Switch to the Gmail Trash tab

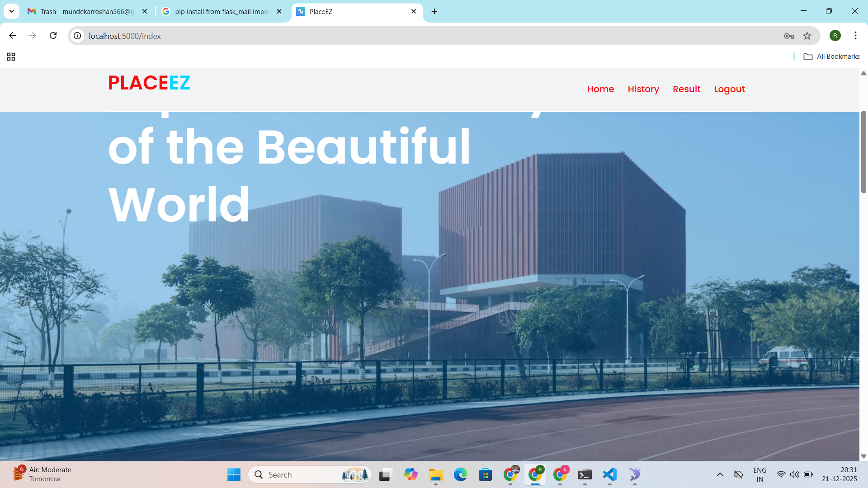tap(86, 11)
